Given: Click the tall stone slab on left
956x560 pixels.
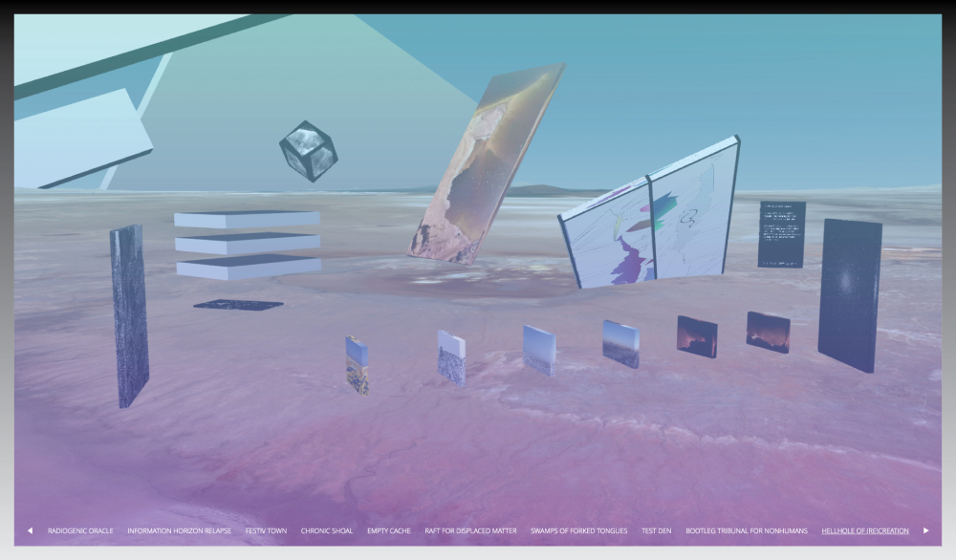Looking at the screenshot, I should 129,313.
